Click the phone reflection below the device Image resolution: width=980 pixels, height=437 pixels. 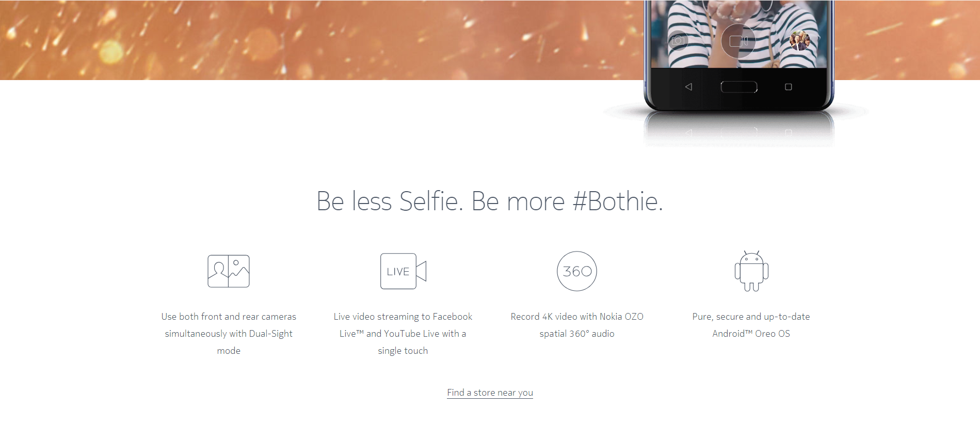(x=738, y=129)
